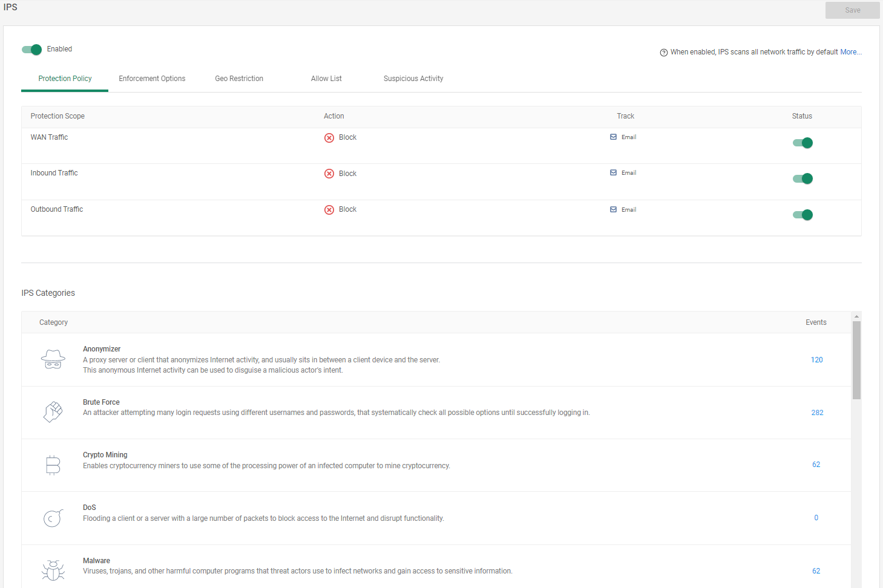Screen dimensions: 883x588
Task: Disable the Outbound Traffic status toggle
Action: pyautogui.click(x=803, y=215)
